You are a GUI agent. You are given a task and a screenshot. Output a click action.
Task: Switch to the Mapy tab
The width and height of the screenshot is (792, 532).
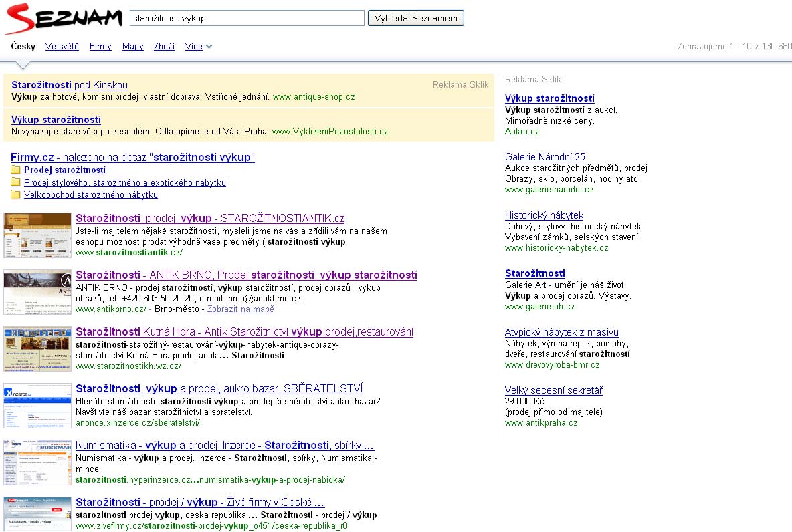pos(133,46)
